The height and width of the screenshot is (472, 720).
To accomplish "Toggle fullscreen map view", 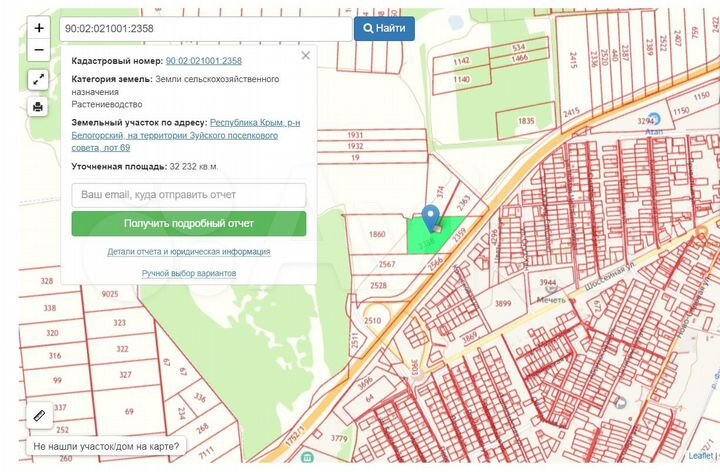I will pos(38,80).
